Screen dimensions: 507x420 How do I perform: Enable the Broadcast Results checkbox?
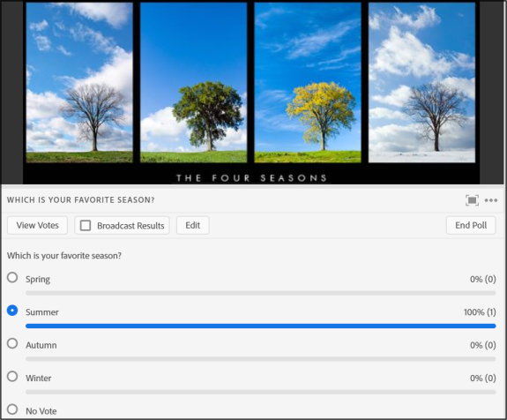tap(86, 226)
